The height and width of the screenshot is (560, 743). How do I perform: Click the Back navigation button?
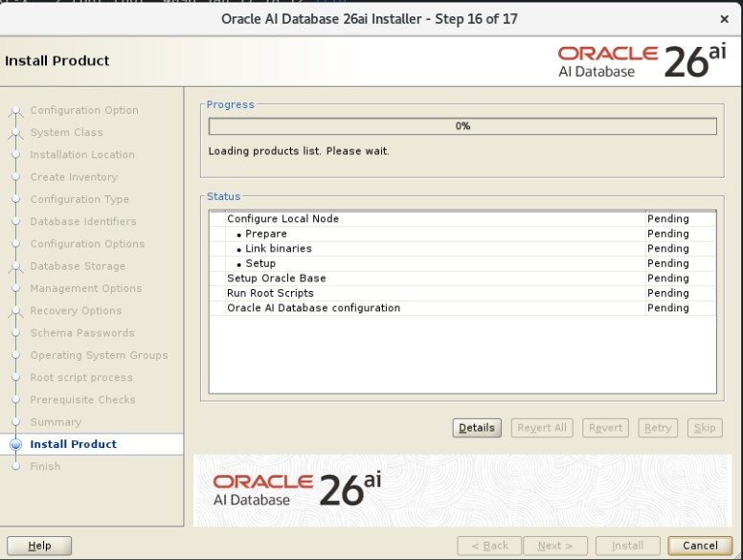(x=489, y=546)
